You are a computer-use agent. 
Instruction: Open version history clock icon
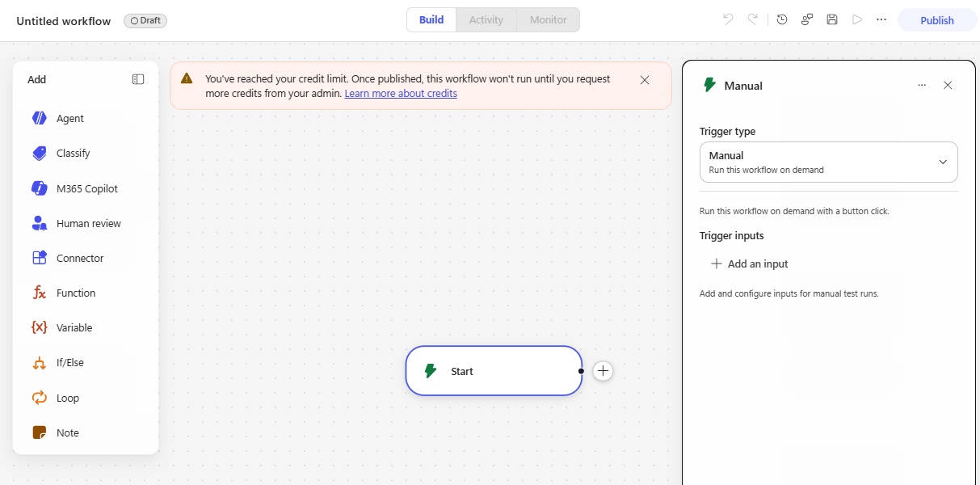782,19
